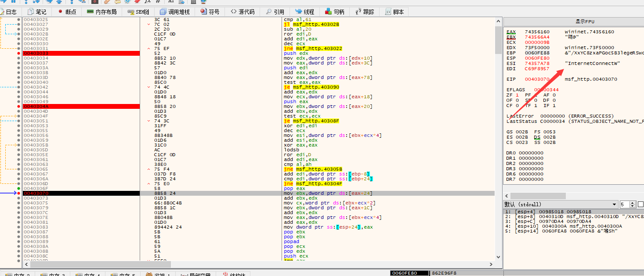Open the 跟踪 trace tab
Screen dimensions: 644x276
point(365,12)
